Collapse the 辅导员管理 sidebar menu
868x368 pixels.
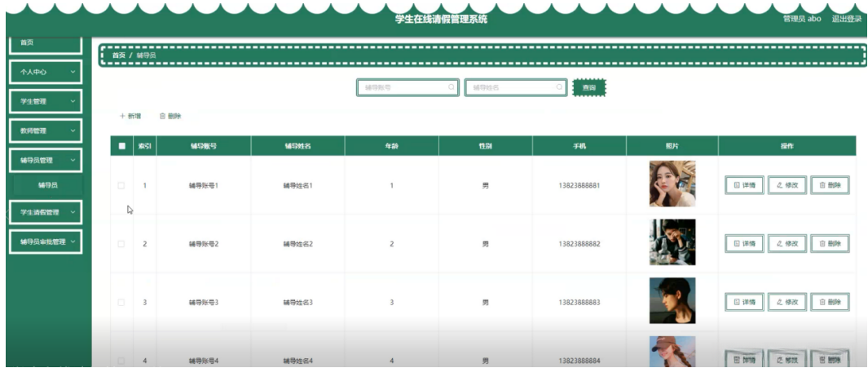[46, 160]
